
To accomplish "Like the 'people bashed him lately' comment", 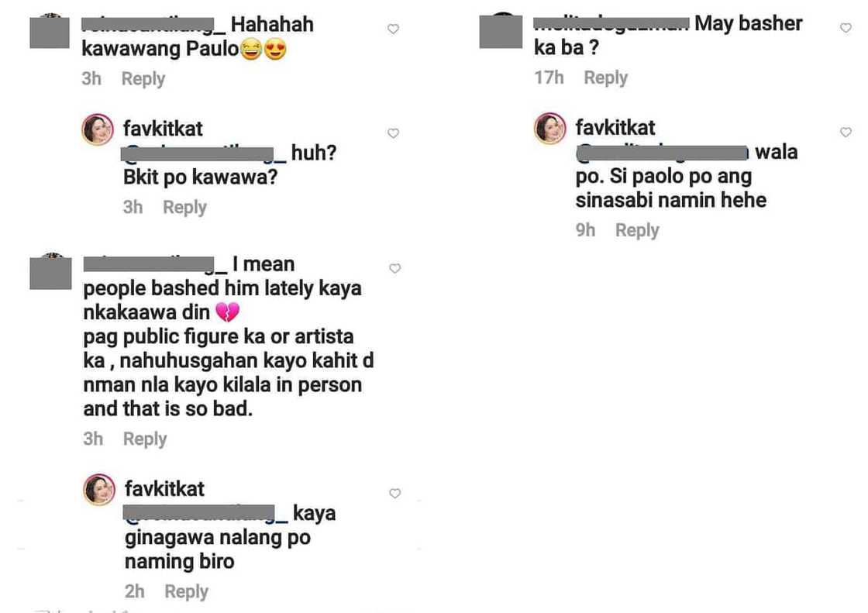I will pyautogui.click(x=394, y=268).
